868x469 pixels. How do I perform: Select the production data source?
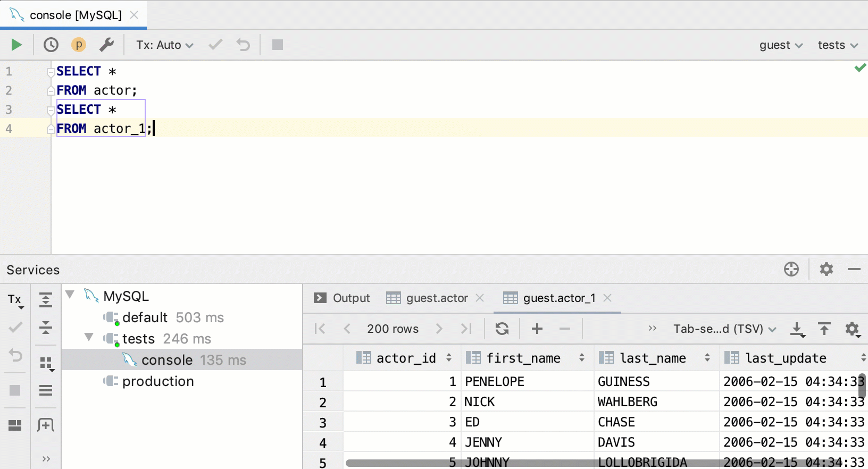(x=158, y=381)
